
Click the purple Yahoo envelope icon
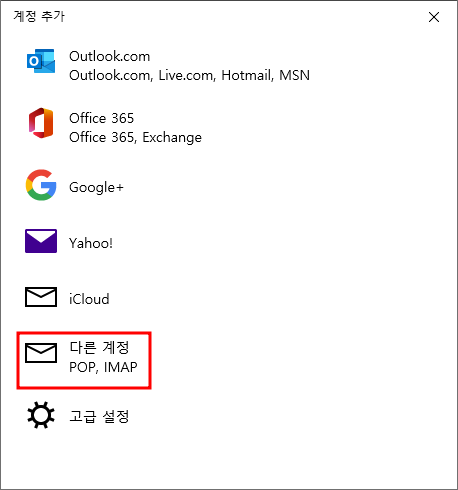[41, 241]
